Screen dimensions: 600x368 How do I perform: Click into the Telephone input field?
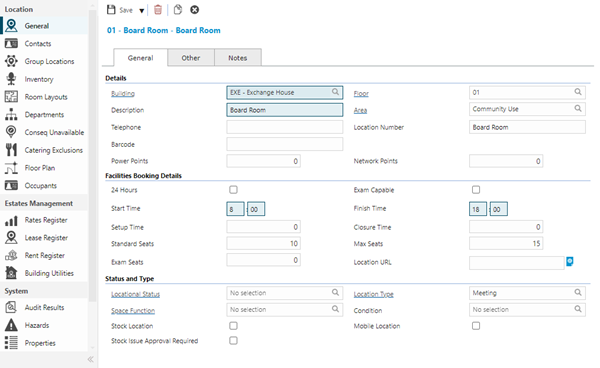pos(284,127)
